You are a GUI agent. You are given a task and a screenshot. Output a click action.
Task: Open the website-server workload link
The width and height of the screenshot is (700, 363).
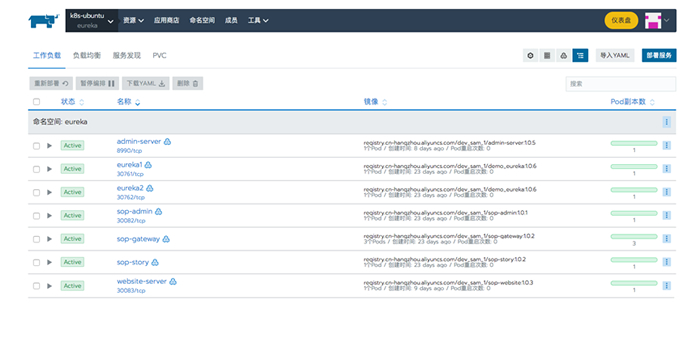[142, 281]
